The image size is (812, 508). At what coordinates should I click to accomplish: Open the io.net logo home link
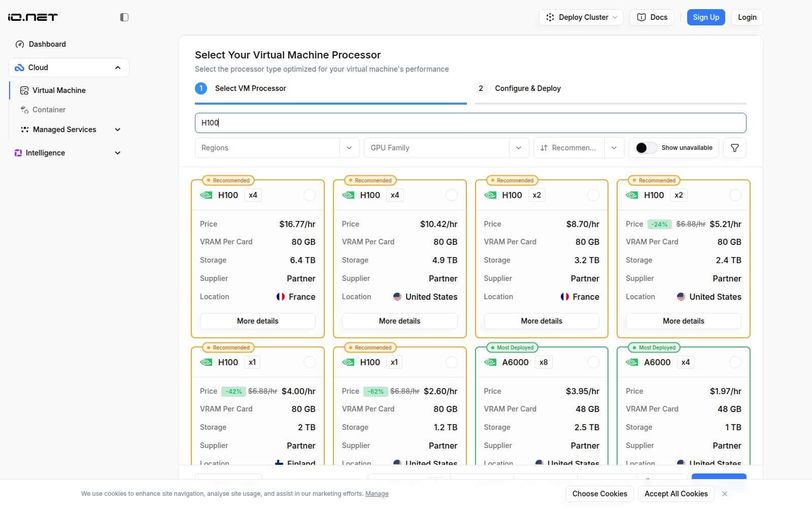coord(33,17)
